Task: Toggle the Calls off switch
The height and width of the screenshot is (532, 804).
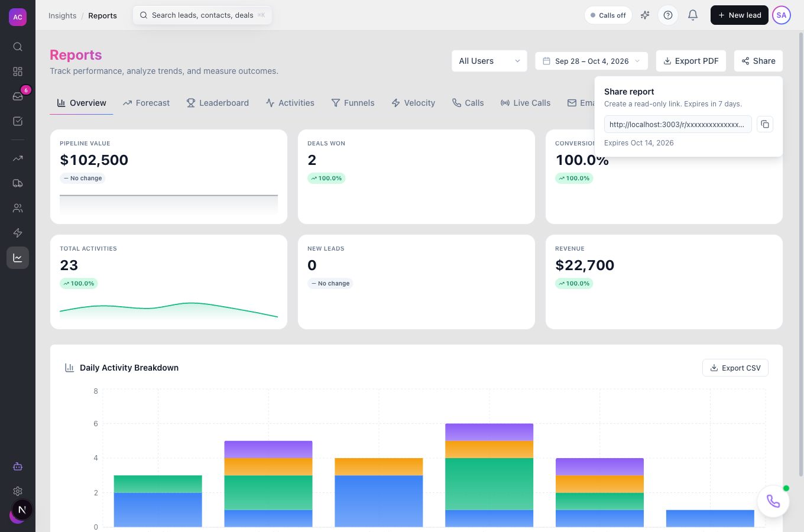Action: click(x=608, y=15)
